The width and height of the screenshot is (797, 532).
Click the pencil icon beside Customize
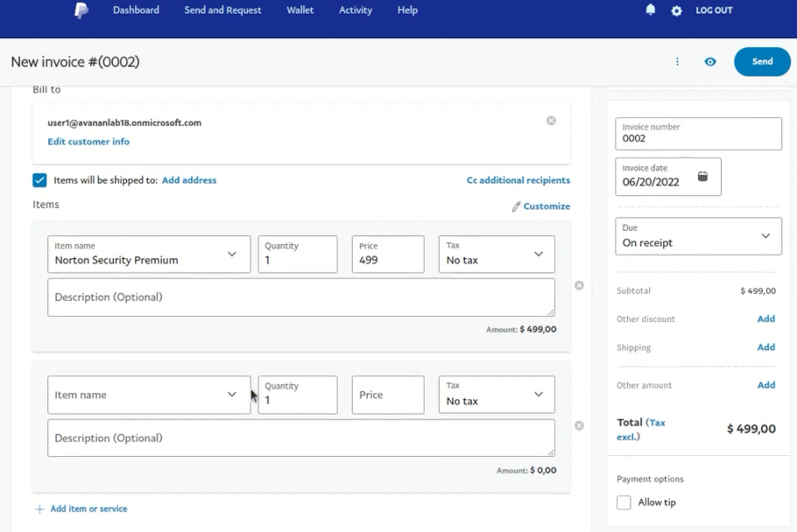coord(516,207)
